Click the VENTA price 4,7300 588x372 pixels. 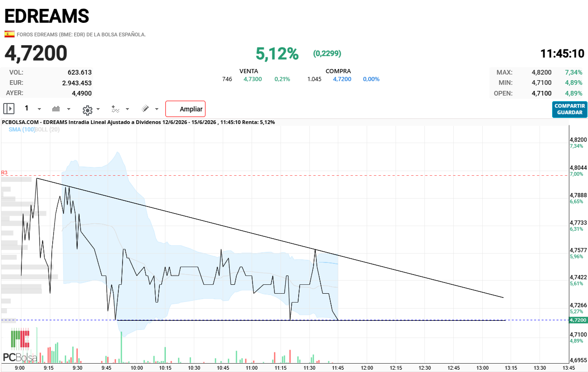(253, 79)
